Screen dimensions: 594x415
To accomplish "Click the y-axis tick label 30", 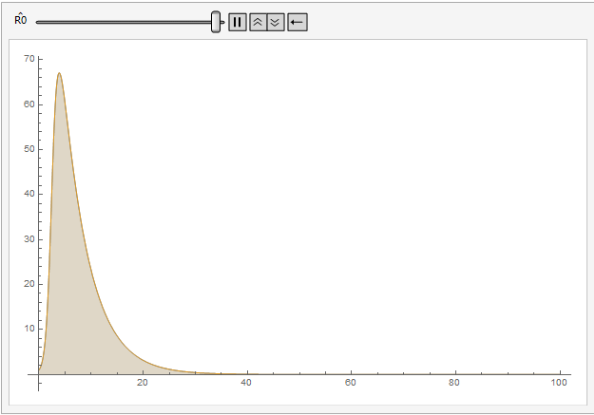I will (x=29, y=239).
